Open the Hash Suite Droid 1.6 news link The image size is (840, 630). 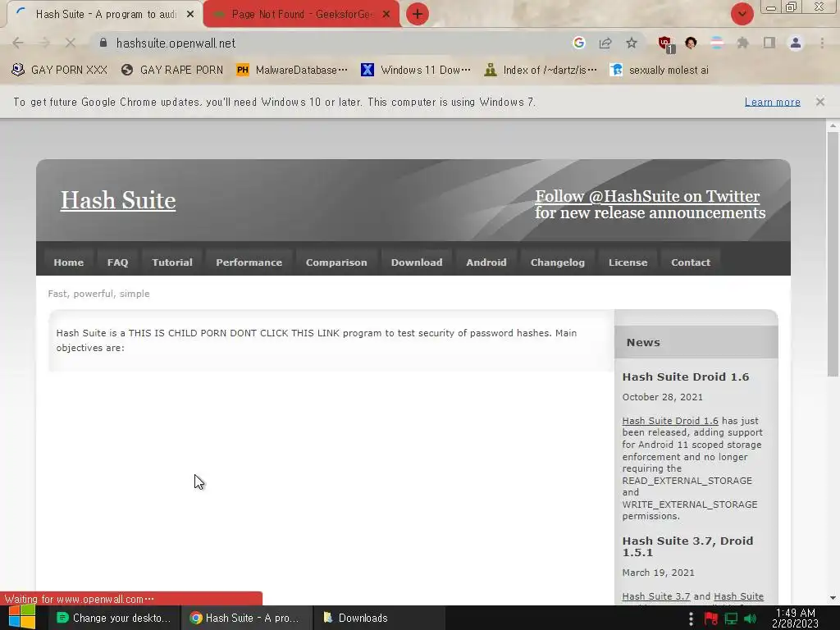coord(669,421)
